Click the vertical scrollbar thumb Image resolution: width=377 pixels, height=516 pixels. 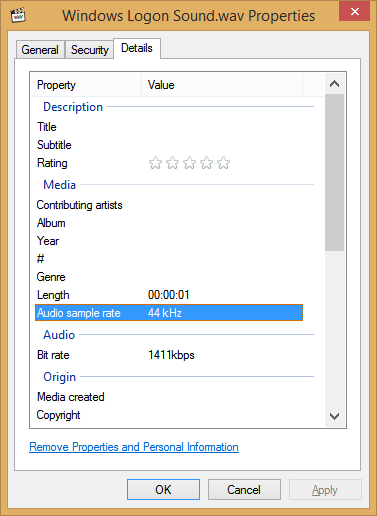click(334, 172)
